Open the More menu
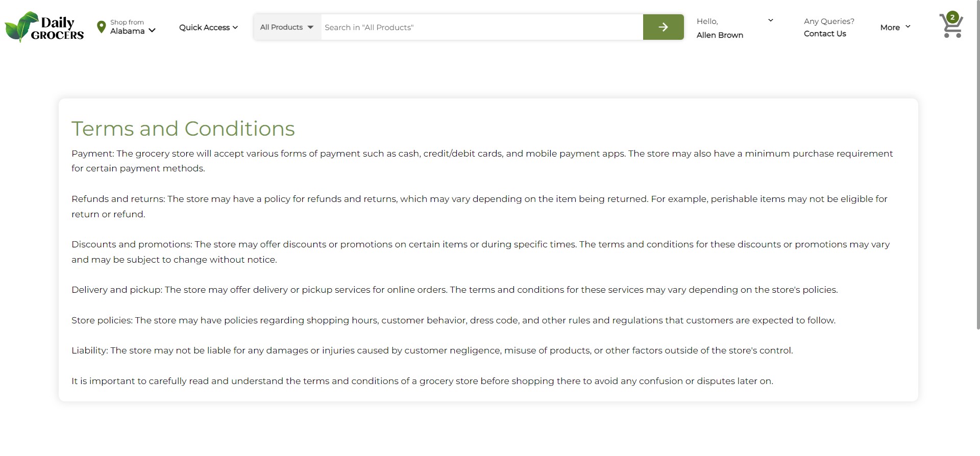This screenshot has width=980, height=456. pyautogui.click(x=895, y=28)
